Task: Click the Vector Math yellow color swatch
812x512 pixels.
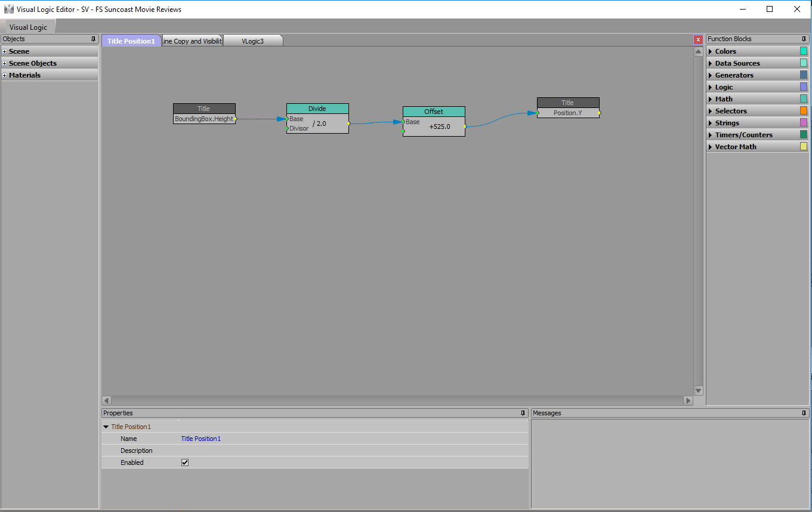Action: [x=804, y=147]
